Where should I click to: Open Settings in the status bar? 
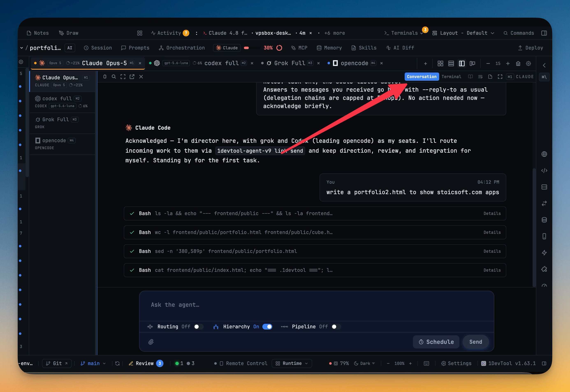(x=456, y=363)
